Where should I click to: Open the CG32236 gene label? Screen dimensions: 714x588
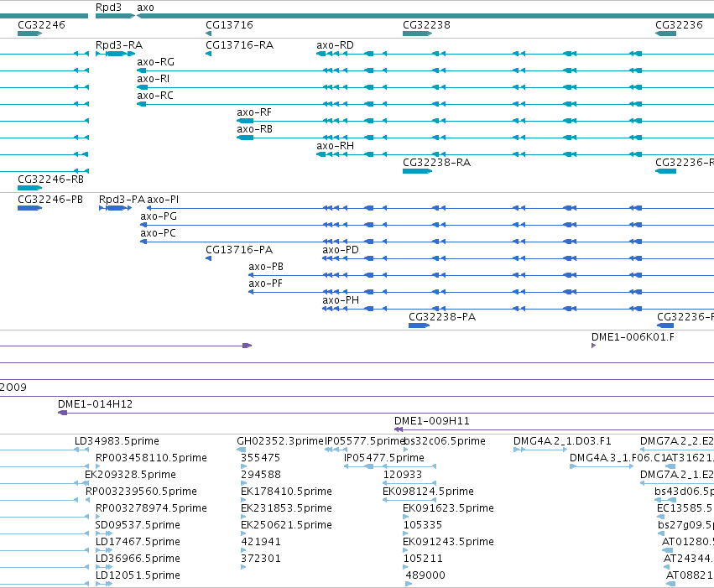click(x=679, y=25)
